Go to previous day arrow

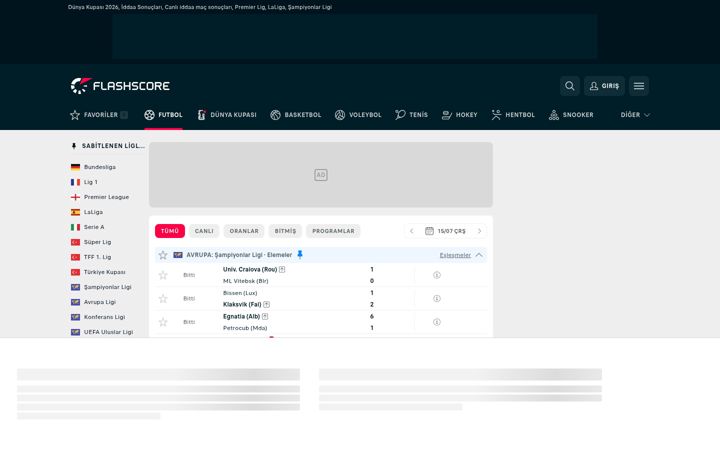pos(411,231)
